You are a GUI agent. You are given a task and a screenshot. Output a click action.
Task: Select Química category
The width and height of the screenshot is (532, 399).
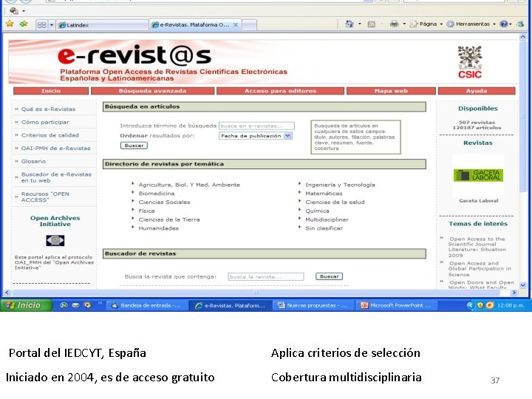tap(317, 211)
